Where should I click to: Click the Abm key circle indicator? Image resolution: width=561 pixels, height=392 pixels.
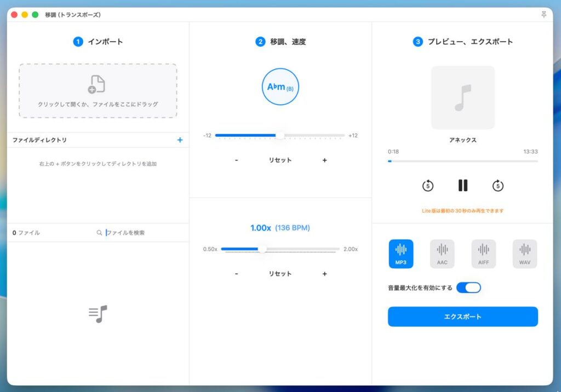[x=280, y=87]
